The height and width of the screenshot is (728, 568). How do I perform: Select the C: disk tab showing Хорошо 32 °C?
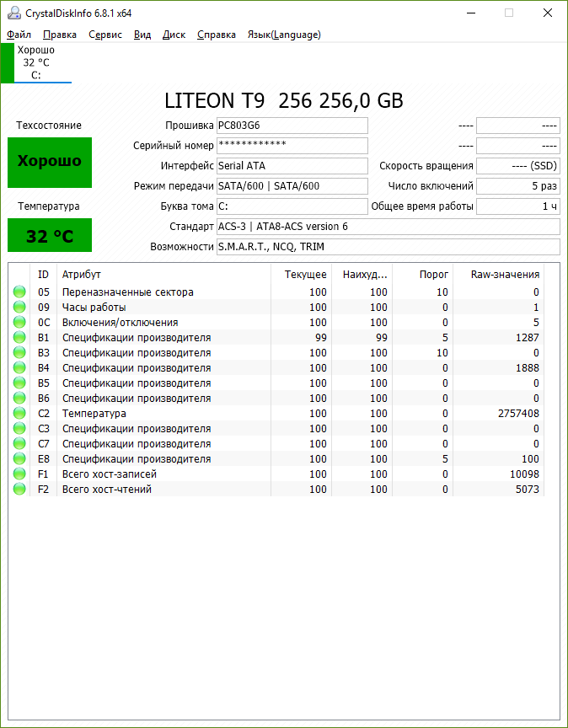[x=36, y=62]
